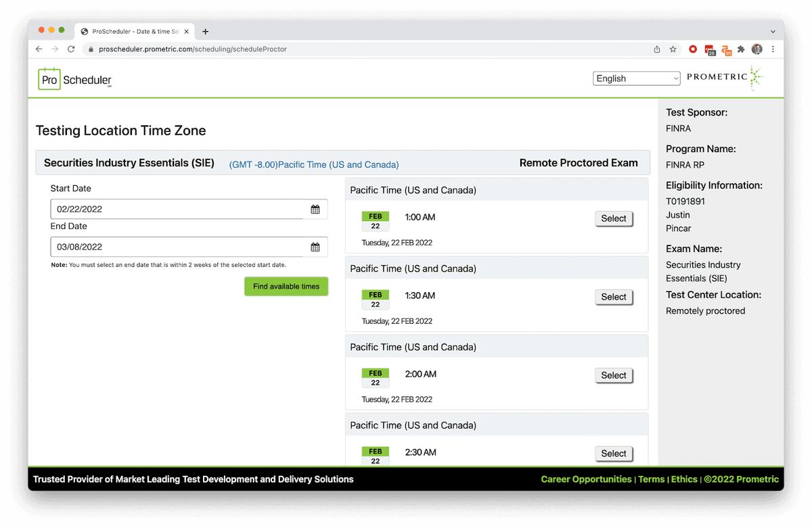Open the English language dropdown

636,78
